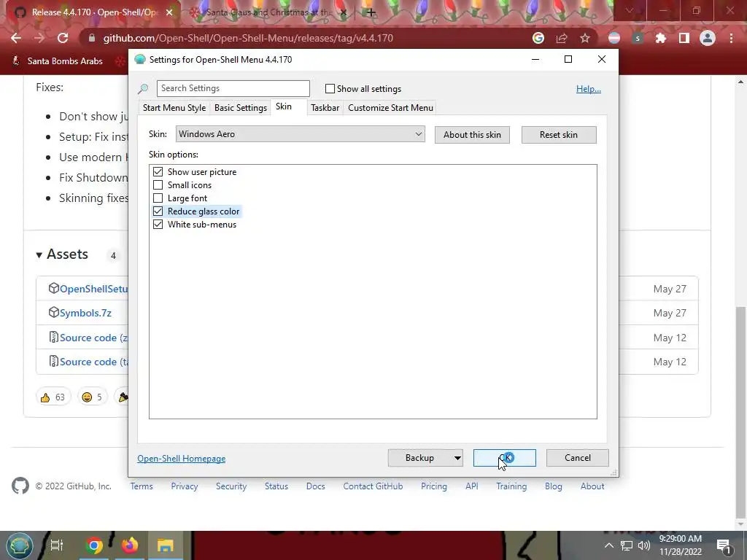The width and height of the screenshot is (747, 560).
Task: Open the Pricing footer link
Action: tap(433, 486)
